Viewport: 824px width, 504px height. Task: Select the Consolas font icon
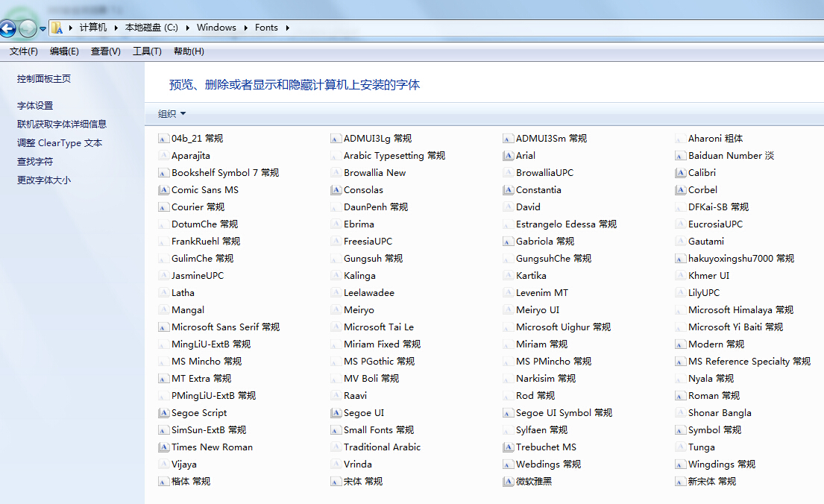click(x=336, y=190)
